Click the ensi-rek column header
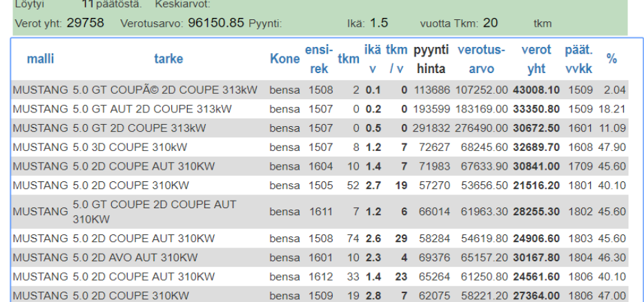 tap(319, 59)
